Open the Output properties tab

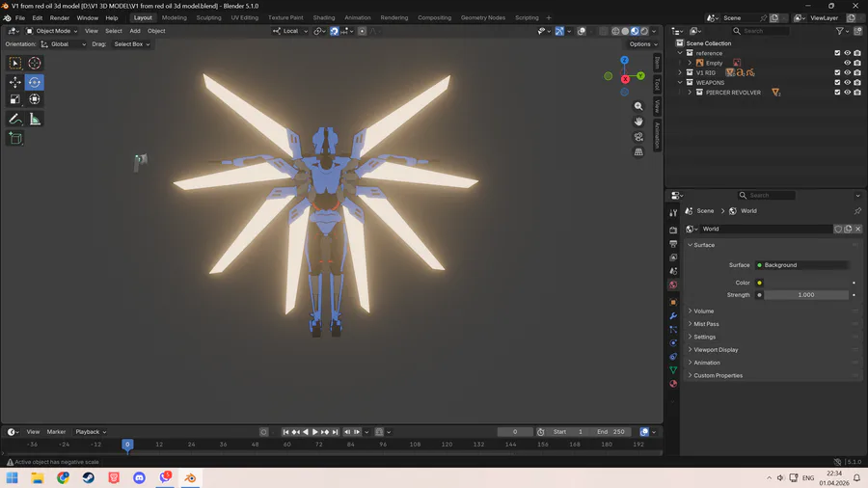(x=673, y=243)
